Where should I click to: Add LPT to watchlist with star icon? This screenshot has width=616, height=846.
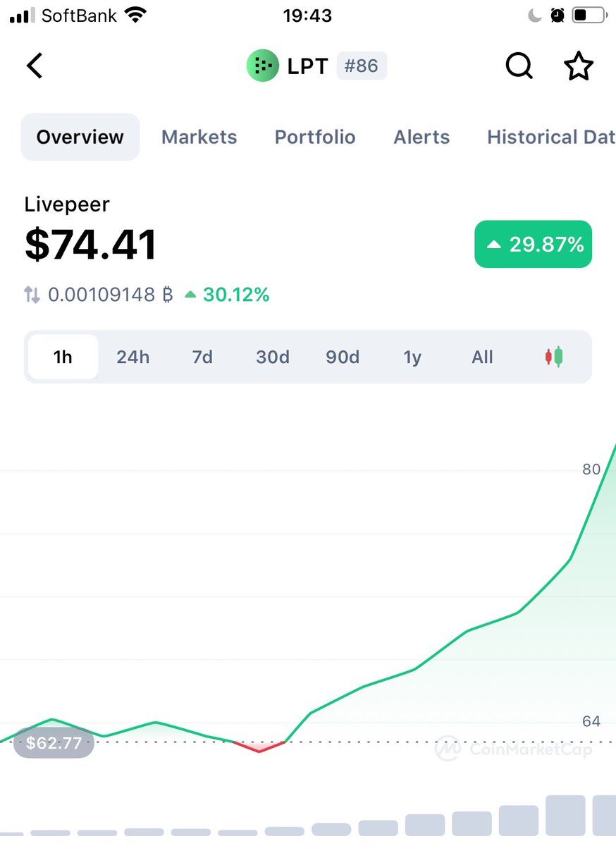[579, 66]
